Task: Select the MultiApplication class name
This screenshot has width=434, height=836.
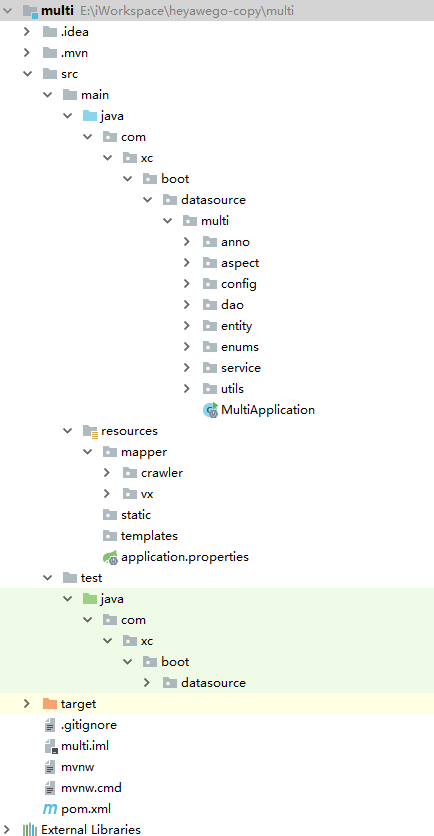Action: [268, 410]
